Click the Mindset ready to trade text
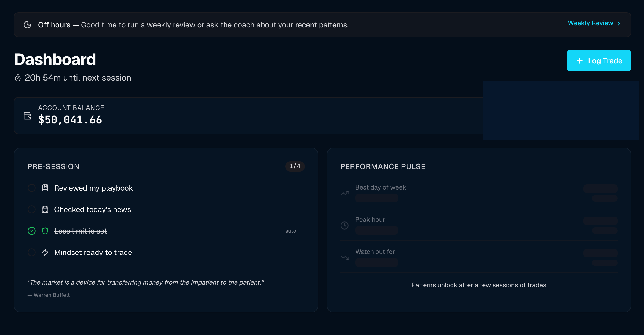 coord(93,252)
